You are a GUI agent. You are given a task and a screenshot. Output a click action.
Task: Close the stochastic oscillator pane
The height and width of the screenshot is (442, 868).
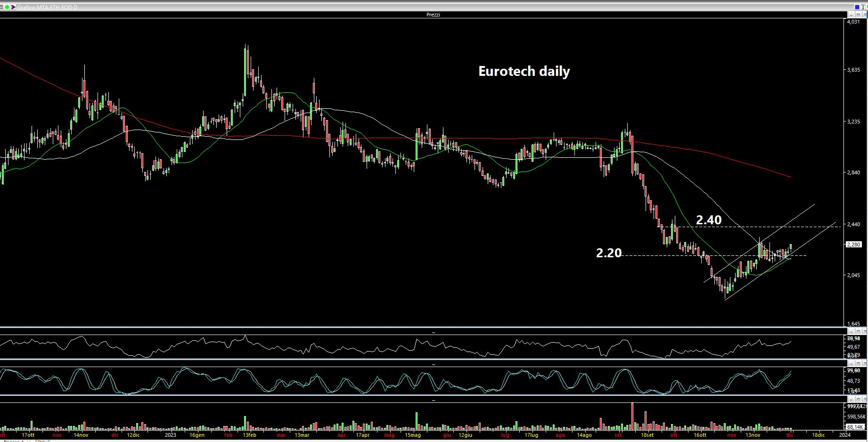click(x=865, y=363)
